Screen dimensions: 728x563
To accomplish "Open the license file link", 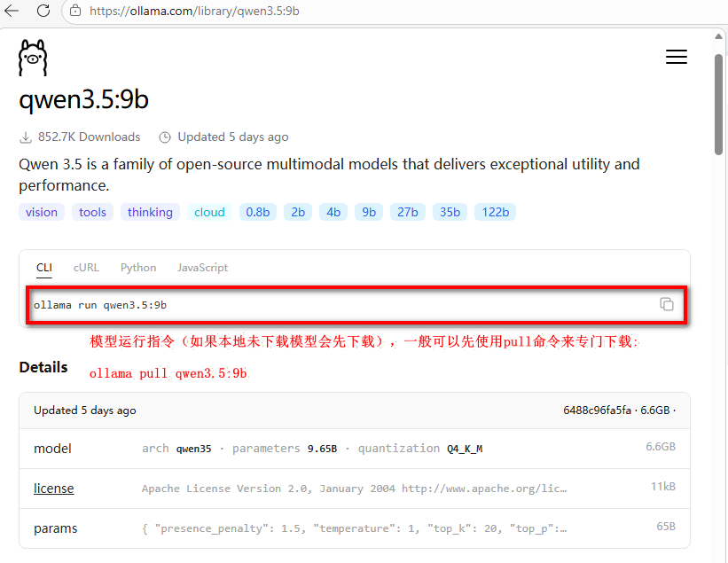I will click(54, 489).
